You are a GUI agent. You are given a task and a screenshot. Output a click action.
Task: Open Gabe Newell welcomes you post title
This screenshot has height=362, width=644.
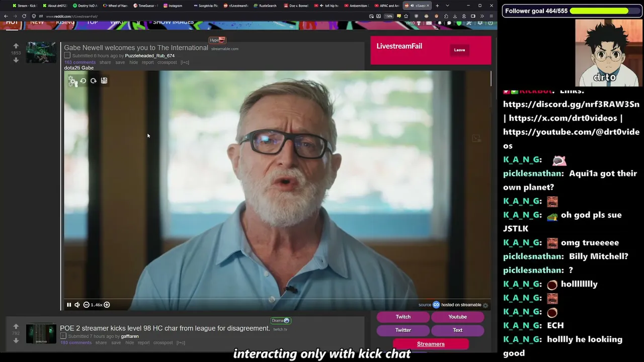(x=136, y=48)
